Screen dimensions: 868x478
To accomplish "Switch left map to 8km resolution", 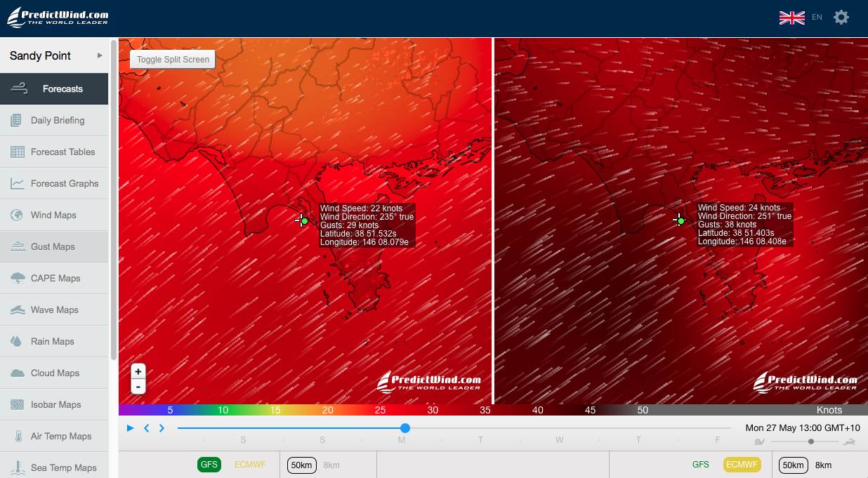I will (x=331, y=465).
